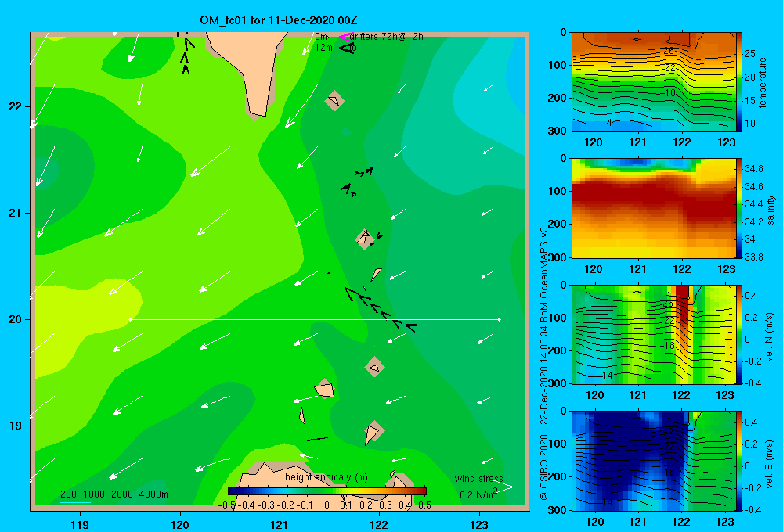Click longitude label 120 on main map
This screenshot has width=783, height=532.
coord(180,524)
